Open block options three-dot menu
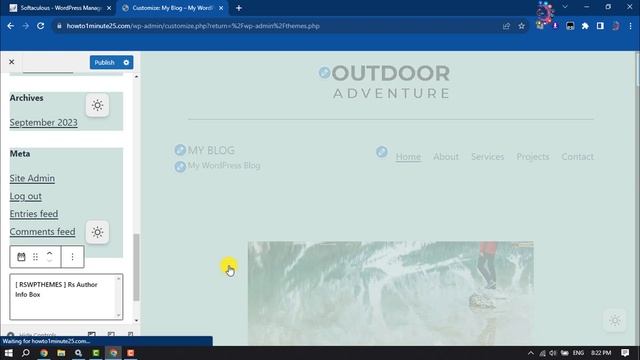This screenshot has height=360, width=640. [x=72, y=257]
